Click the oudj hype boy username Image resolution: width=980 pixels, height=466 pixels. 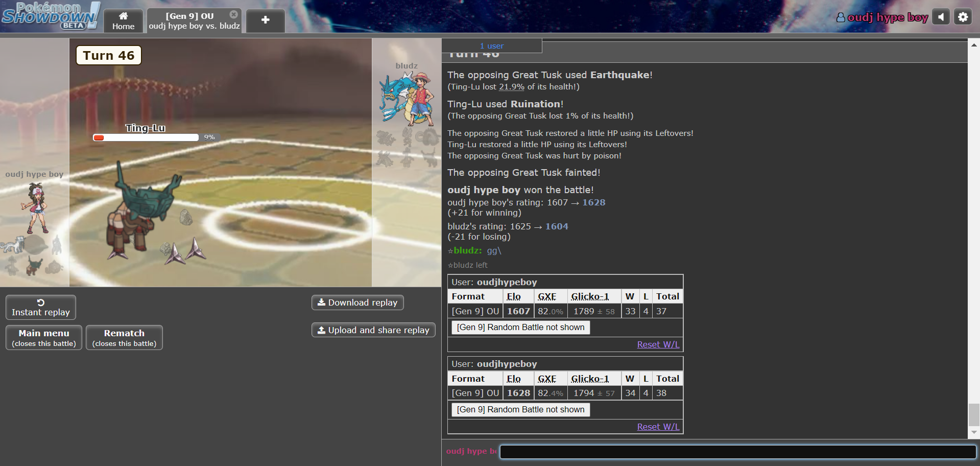pos(882,17)
